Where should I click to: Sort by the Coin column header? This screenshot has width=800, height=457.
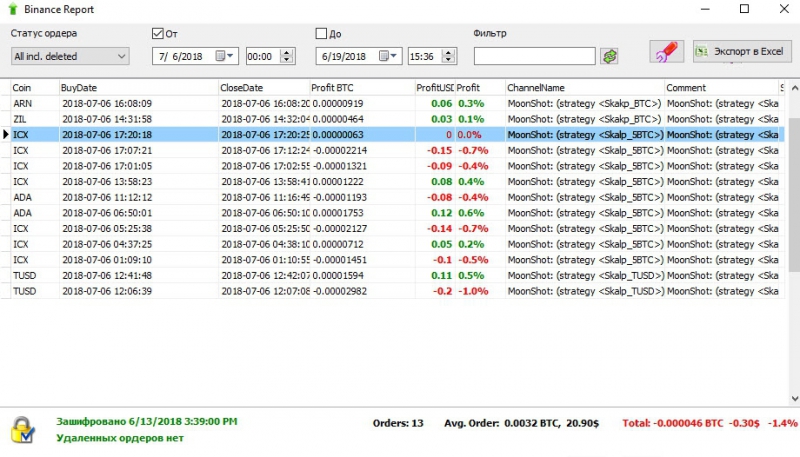(x=34, y=88)
